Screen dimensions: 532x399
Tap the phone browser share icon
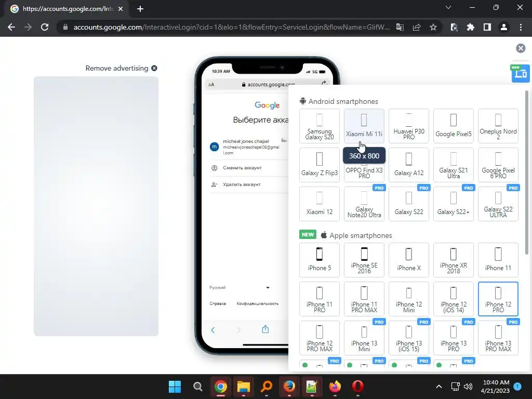pyautogui.click(x=265, y=329)
